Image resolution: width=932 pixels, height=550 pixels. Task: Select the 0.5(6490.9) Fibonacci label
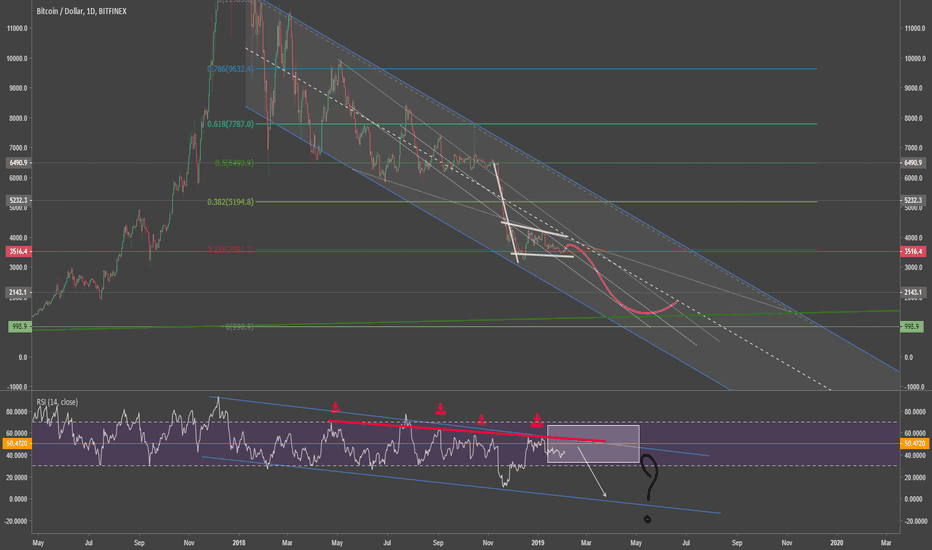(x=234, y=163)
